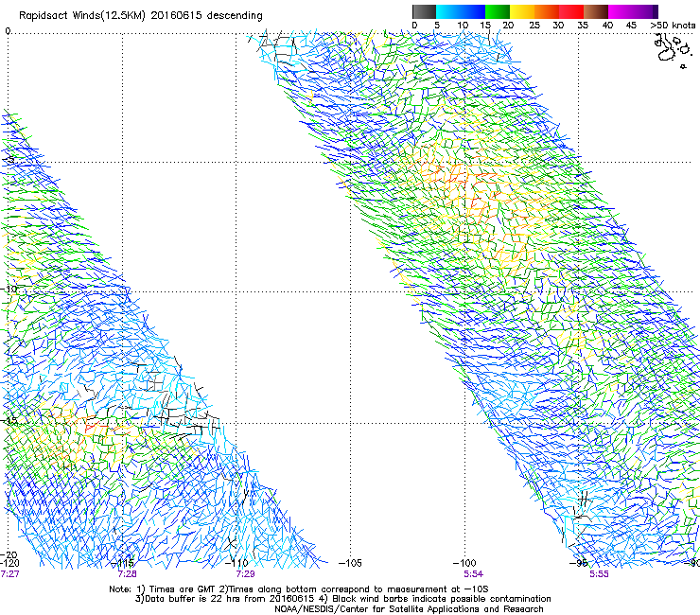Click the '5:54' pass time label
The width and height of the screenshot is (700, 615).
point(473,574)
